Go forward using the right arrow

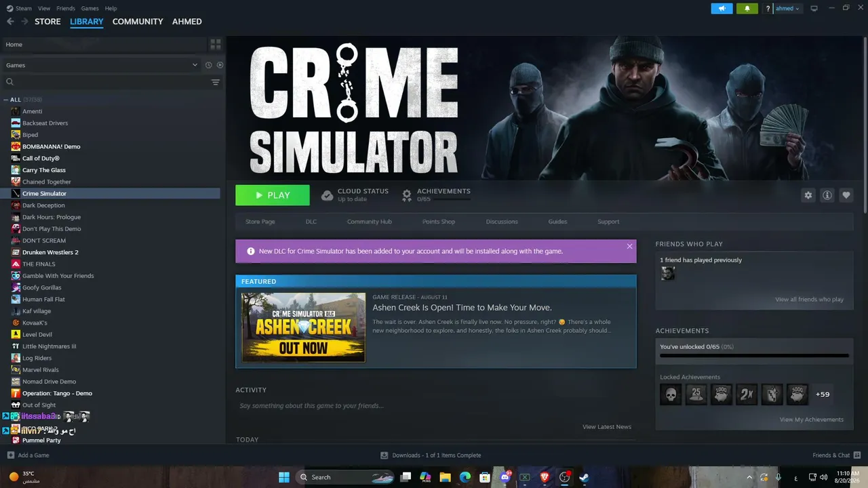click(25, 22)
